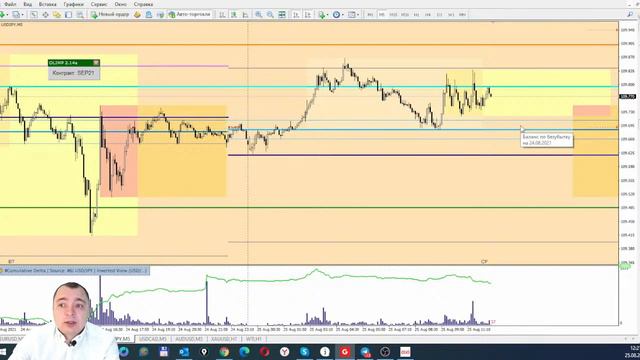Open the Market Watch panel icon
The image size is (640, 360).
click(34, 15)
